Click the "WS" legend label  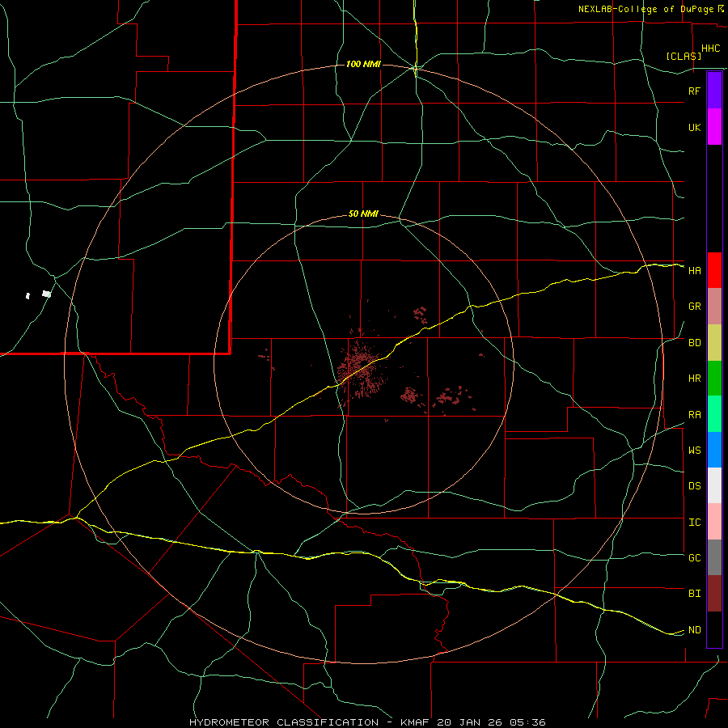click(694, 451)
